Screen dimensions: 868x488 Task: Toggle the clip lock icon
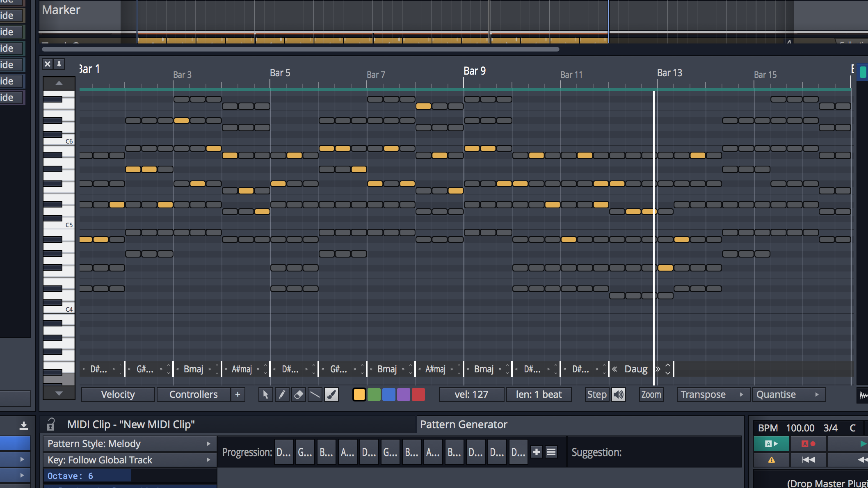[51, 424]
